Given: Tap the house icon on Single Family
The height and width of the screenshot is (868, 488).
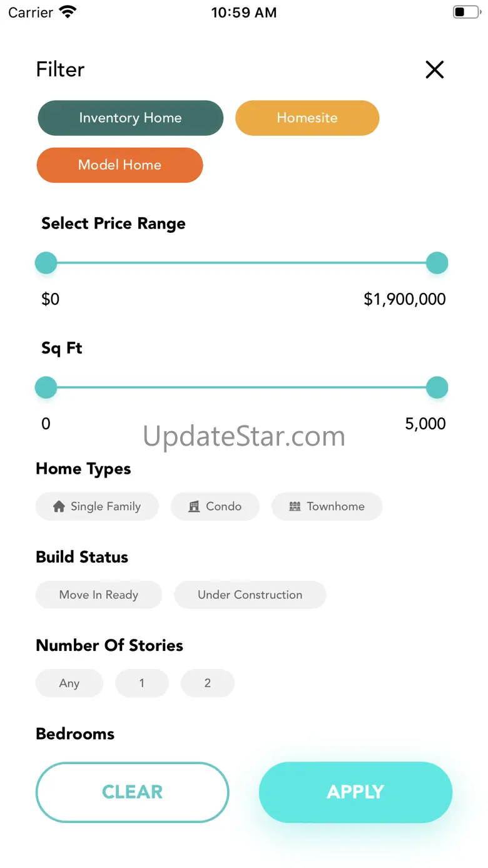Looking at the screenshot, I should tap(59, 507).
